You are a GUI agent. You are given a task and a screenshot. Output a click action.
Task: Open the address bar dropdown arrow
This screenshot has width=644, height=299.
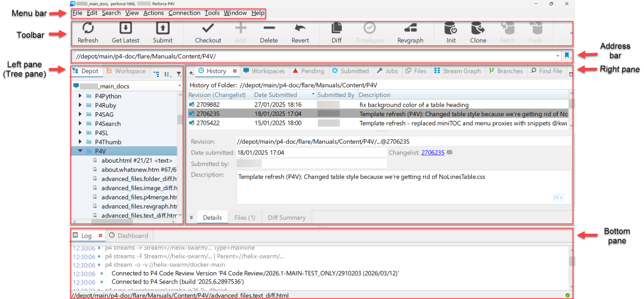(558, 55)
